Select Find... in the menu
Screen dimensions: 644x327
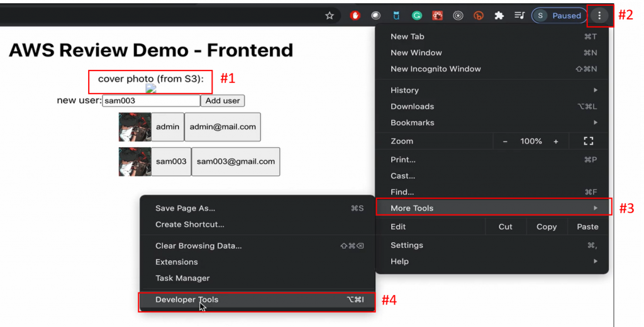492,192
